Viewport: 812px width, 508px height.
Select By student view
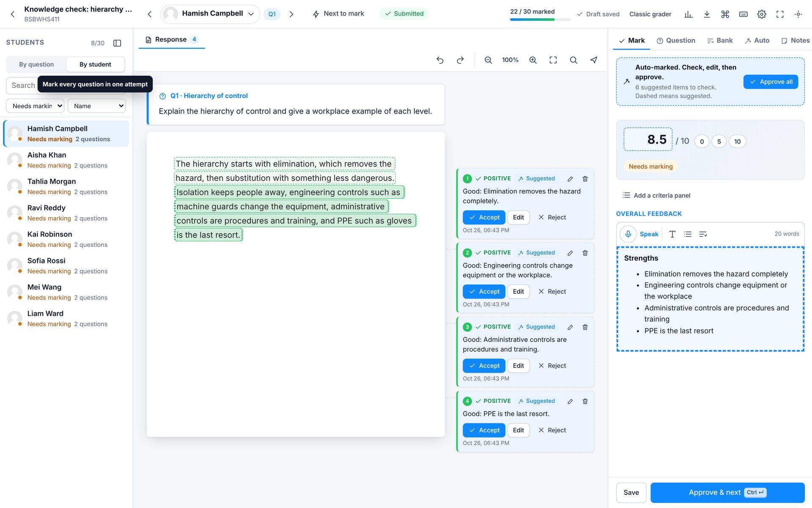click(95, 64)
